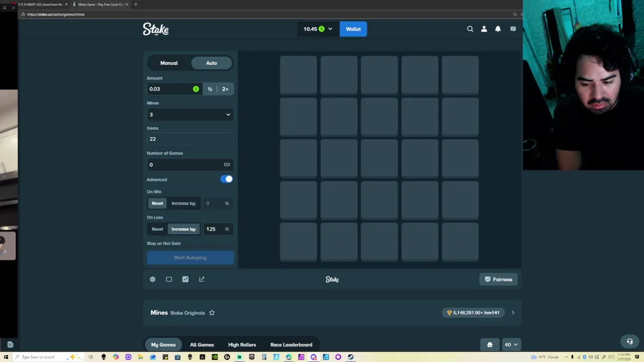Open the All Games tab
The width and height of the screenshot is (644, 362).
point(202,345)
